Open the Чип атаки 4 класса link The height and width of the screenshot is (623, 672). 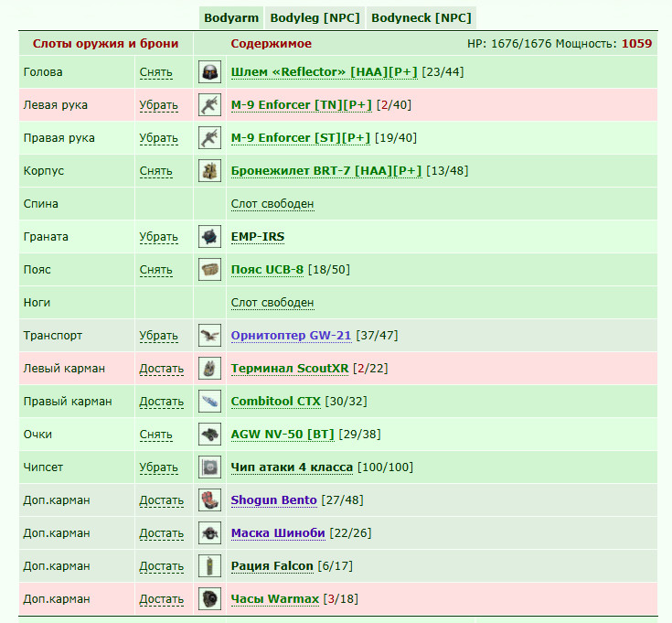click(292, 467)
